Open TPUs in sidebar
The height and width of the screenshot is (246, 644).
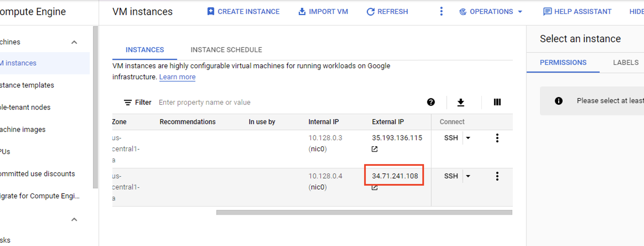(x=5, y=152)
